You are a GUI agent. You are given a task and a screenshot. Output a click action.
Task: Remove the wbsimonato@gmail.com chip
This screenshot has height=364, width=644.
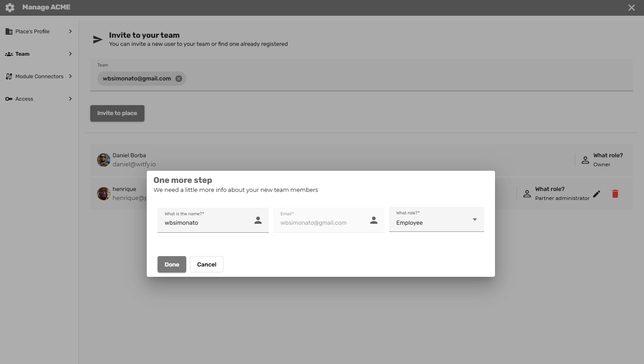[x=179, y=79]
